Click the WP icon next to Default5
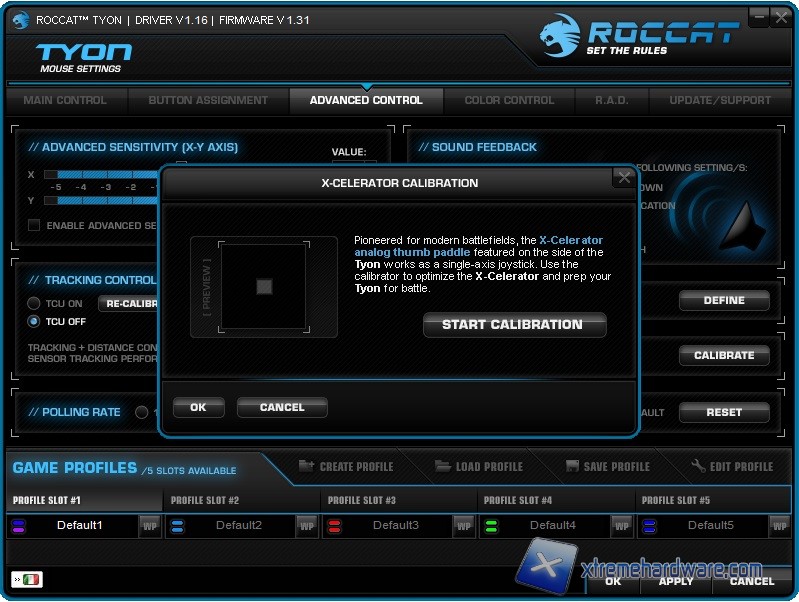 coord(778,526)
